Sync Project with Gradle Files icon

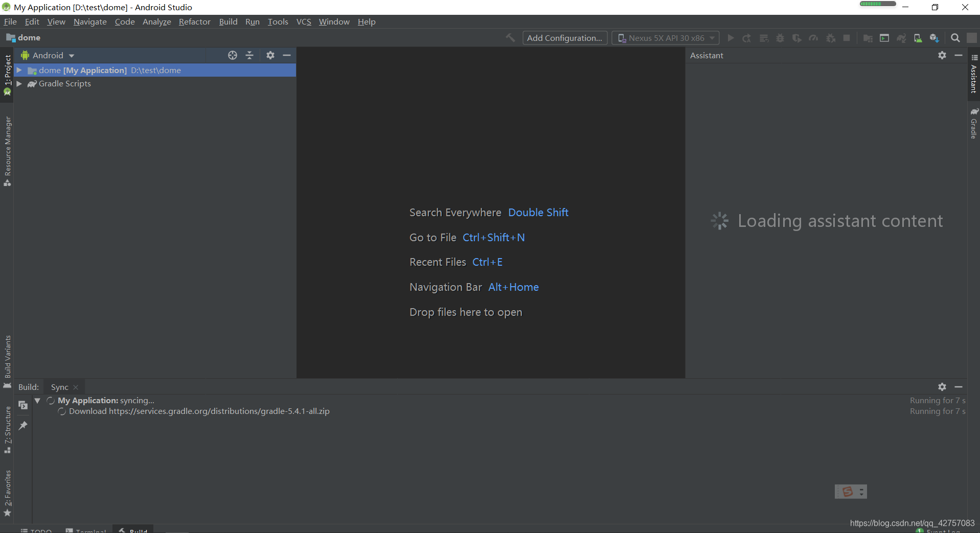901,38
